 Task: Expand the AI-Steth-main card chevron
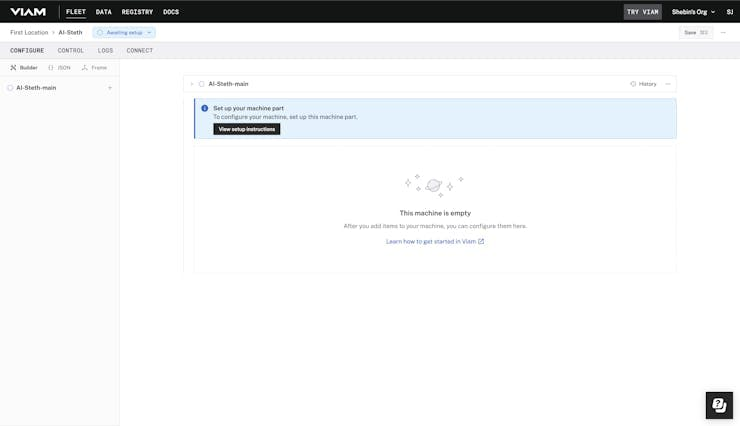pos(192,84)
